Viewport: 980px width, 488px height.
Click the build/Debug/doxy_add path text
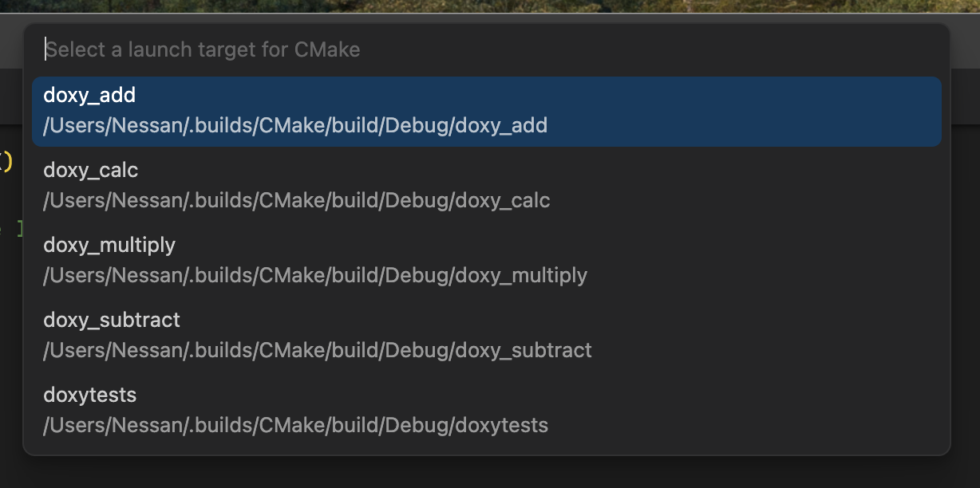(295, 126)
